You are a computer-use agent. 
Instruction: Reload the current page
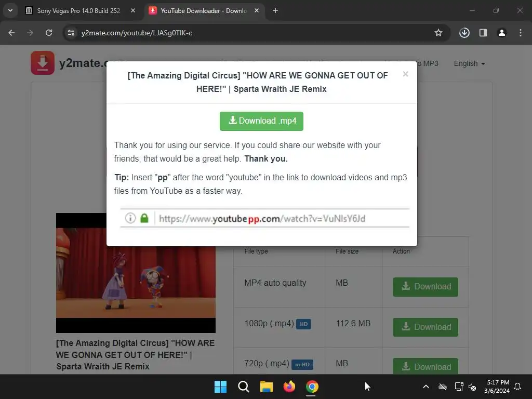[x=49, y=33]
